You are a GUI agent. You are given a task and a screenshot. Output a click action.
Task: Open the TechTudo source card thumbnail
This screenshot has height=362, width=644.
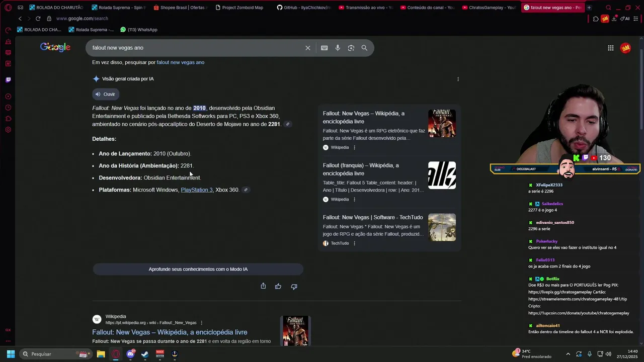click(442, 227)
